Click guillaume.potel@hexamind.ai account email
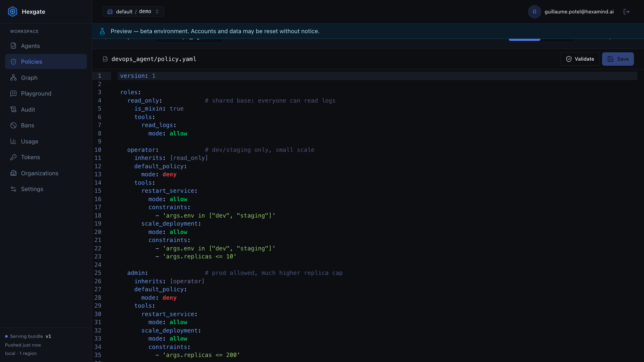This screenshot has width=644, height=362. (579, 12)
